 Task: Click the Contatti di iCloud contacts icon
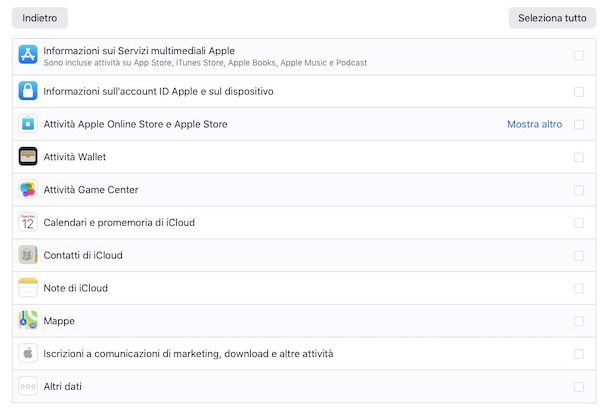point(28,255)
